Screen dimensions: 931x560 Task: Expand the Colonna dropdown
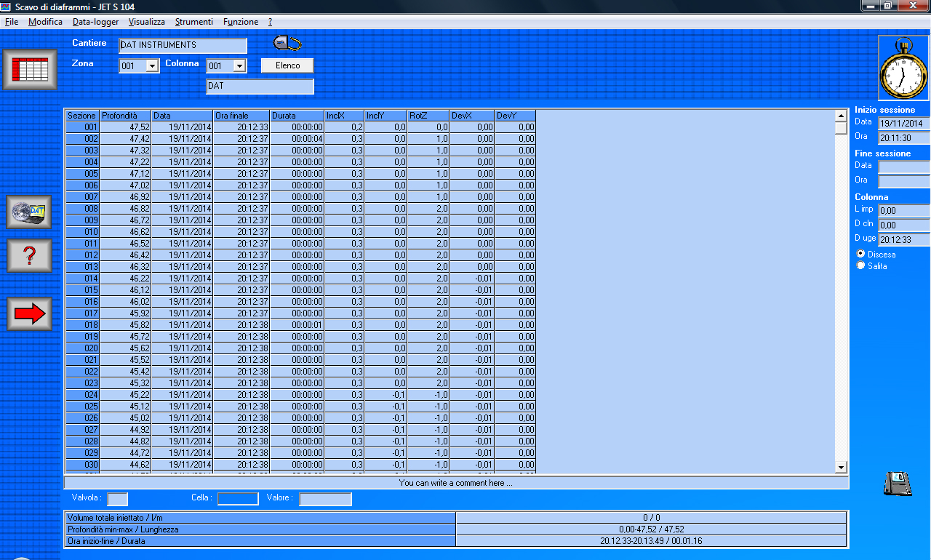coord(239,66)
